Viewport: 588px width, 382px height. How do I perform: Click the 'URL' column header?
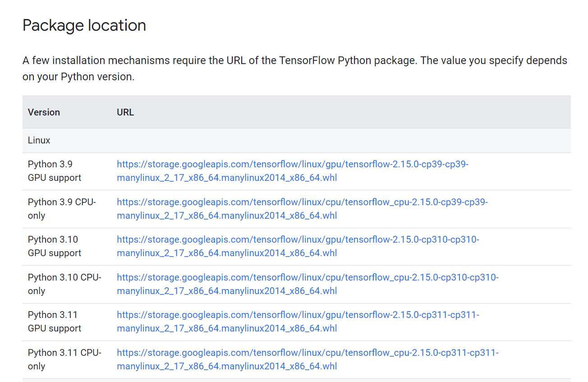tap(125, 112)
